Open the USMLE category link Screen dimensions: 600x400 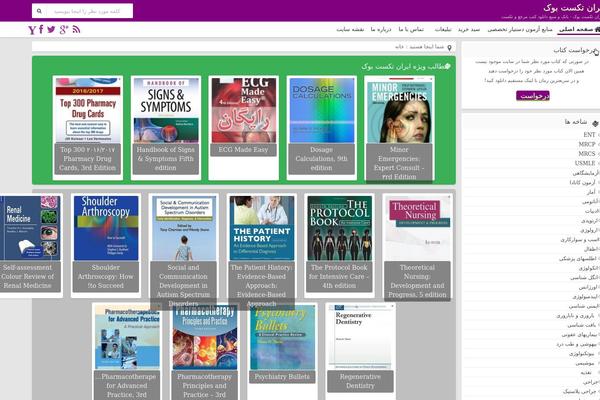tap(585, 163)
